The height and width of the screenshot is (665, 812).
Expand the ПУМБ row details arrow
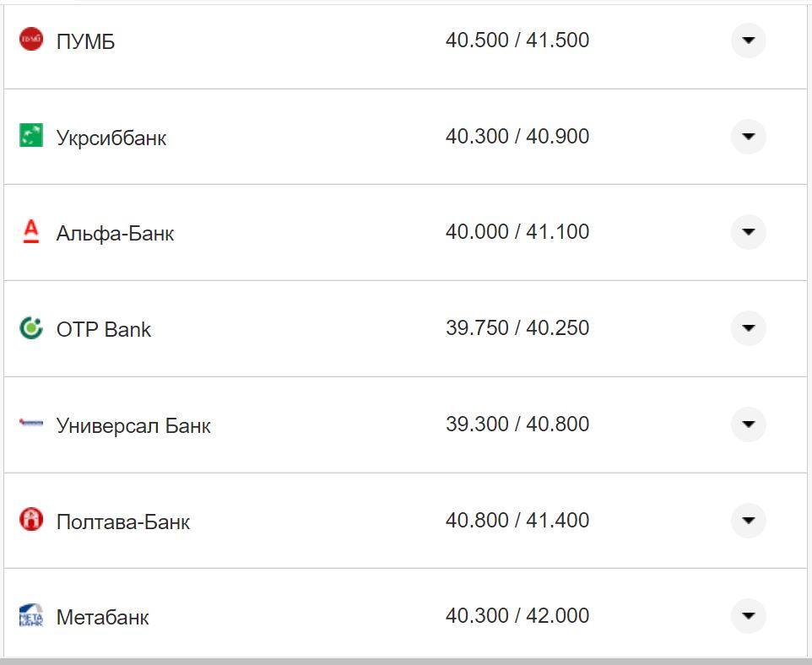click(x=748, y=41)
